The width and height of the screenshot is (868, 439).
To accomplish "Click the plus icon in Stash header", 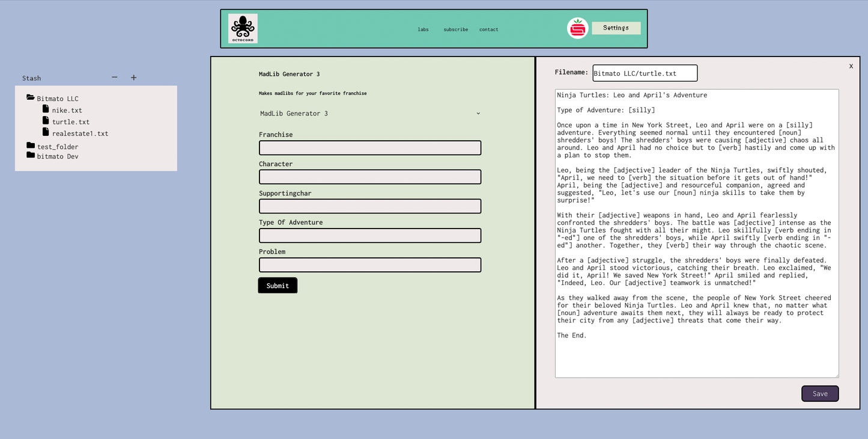I will click(x=133, y=78).
